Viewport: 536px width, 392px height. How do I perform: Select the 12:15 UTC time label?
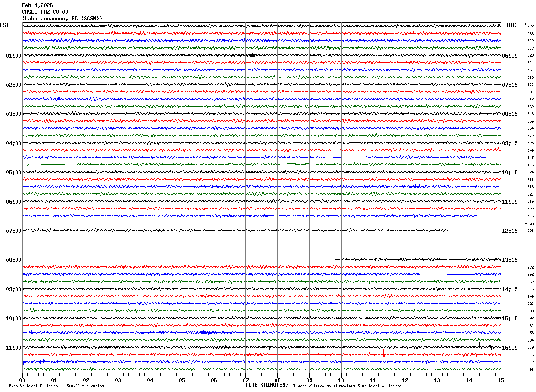509,231
